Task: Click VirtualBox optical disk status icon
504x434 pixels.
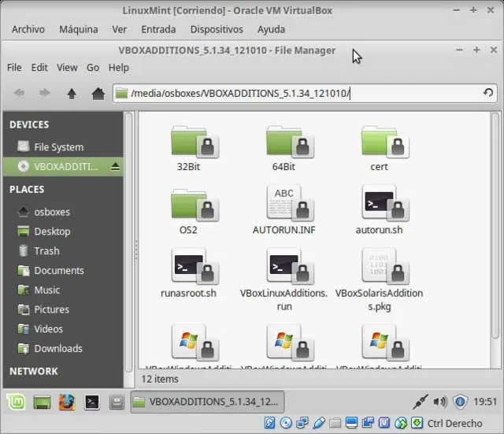Action: pos(286,423)
